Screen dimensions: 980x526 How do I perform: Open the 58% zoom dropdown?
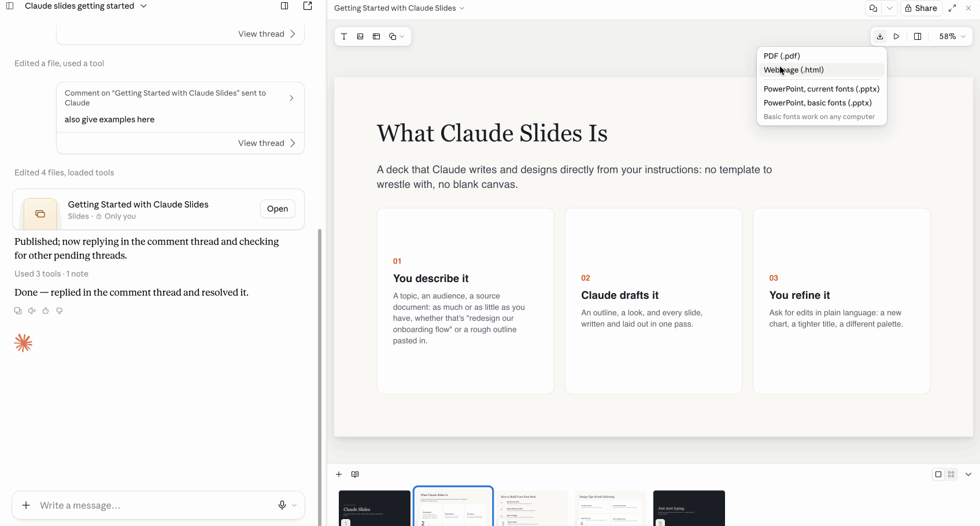952,36
